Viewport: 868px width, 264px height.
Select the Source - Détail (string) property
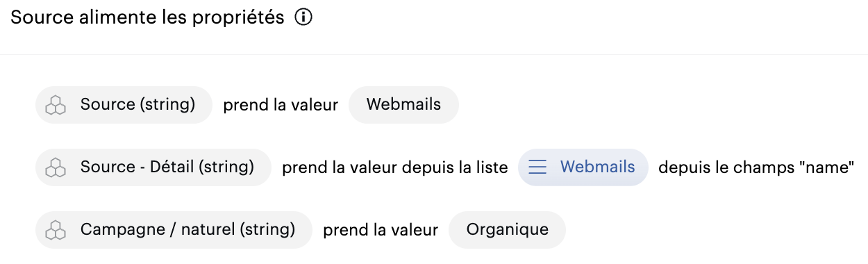(x=153, y=167)
